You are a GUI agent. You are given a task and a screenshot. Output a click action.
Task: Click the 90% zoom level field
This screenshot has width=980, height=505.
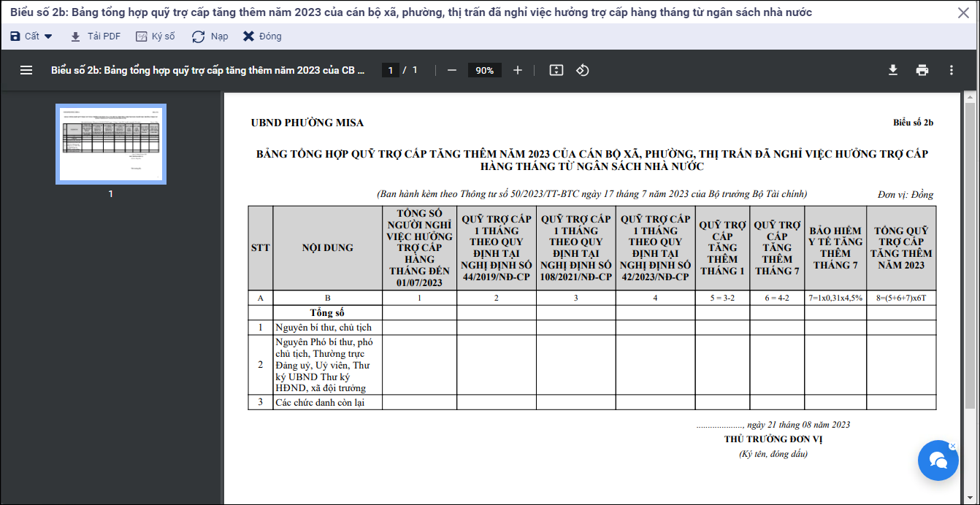485,70
